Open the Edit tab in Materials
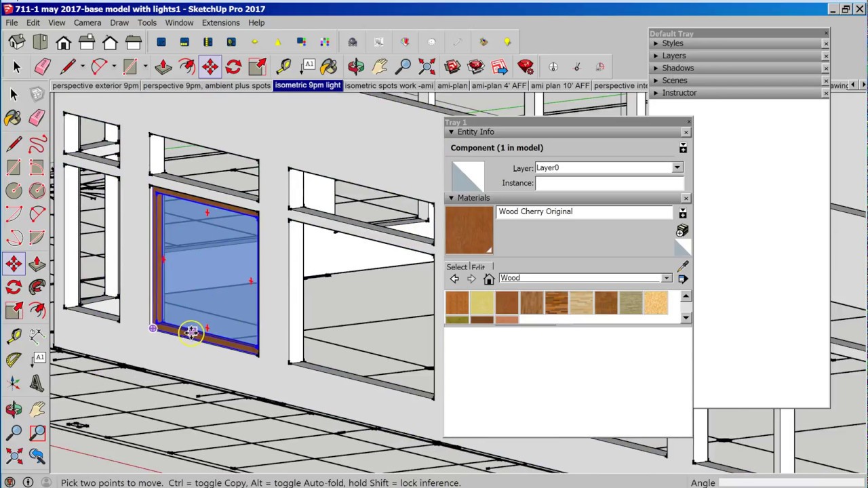 coord(479,268)
